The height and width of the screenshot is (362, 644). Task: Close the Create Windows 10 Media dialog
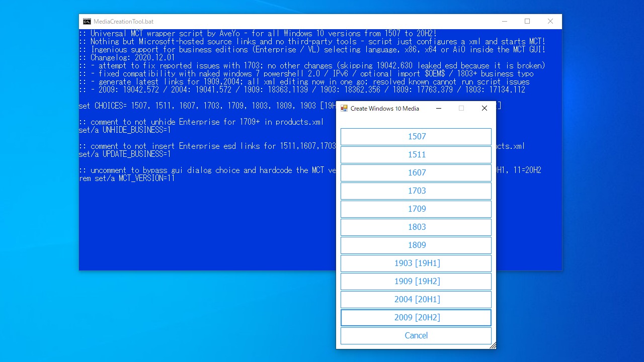[485, 108]
